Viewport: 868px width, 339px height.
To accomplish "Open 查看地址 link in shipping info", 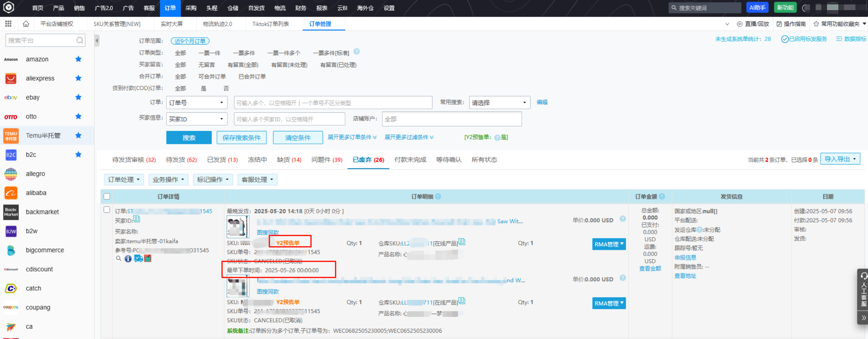I will (x=686, y=276).
